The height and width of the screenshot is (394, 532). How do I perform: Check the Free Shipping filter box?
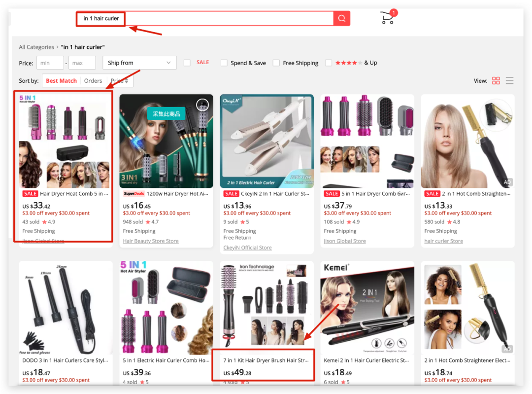[276, 63]
